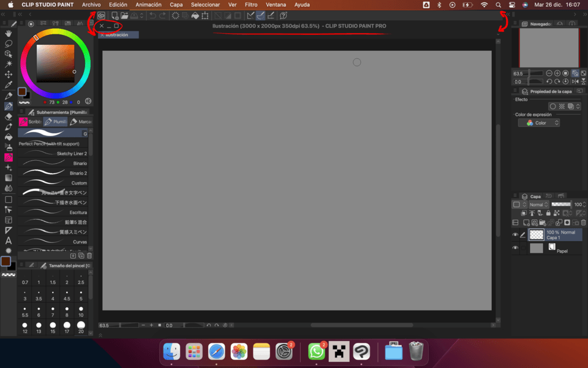Viewport: 588px width, 368px height.
Task: Click the hue ring on color wheel
Action: [56, 33]
